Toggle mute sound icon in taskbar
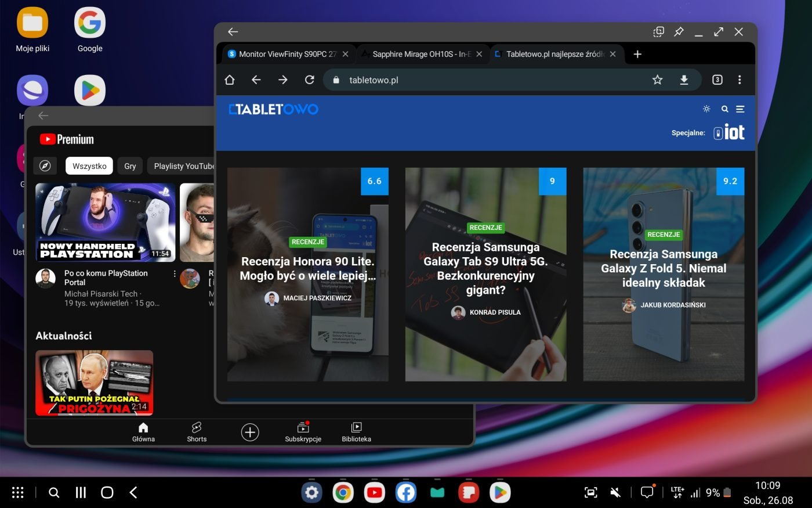 [616, 492]
